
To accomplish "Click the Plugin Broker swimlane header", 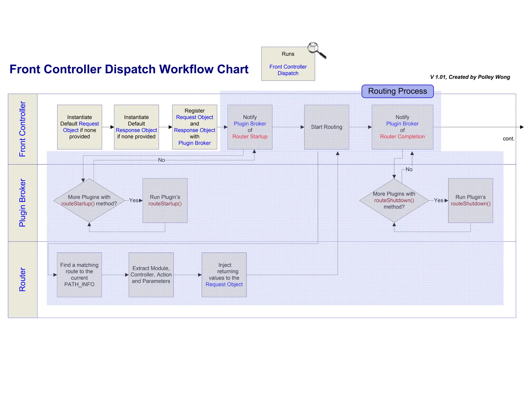I will [x=23, y=203].
